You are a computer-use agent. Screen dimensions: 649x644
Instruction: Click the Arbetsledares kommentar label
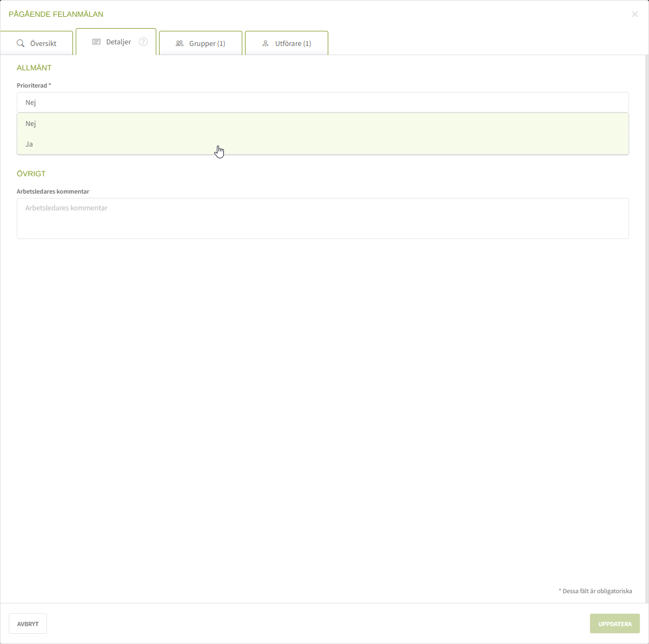53,191
